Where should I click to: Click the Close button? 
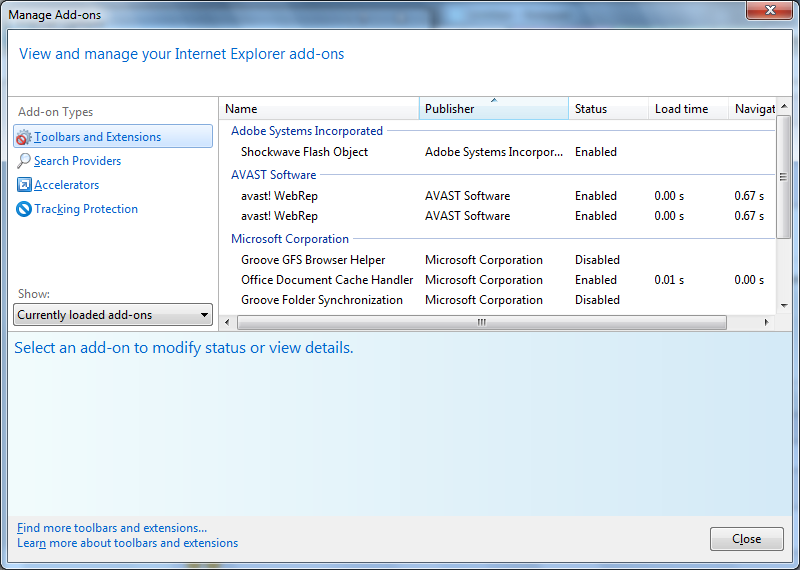(x=746, y=539)
